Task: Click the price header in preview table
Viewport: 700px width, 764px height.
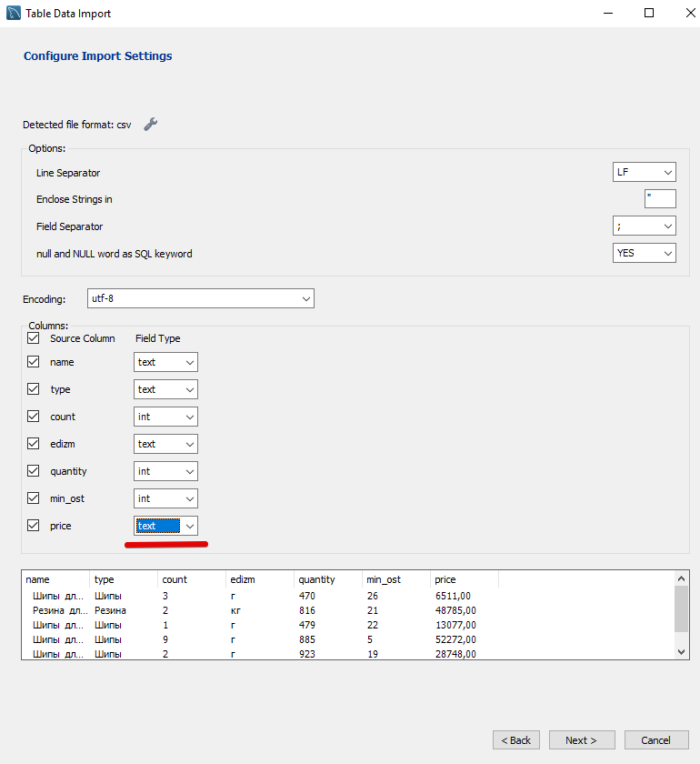Action: 445,579
